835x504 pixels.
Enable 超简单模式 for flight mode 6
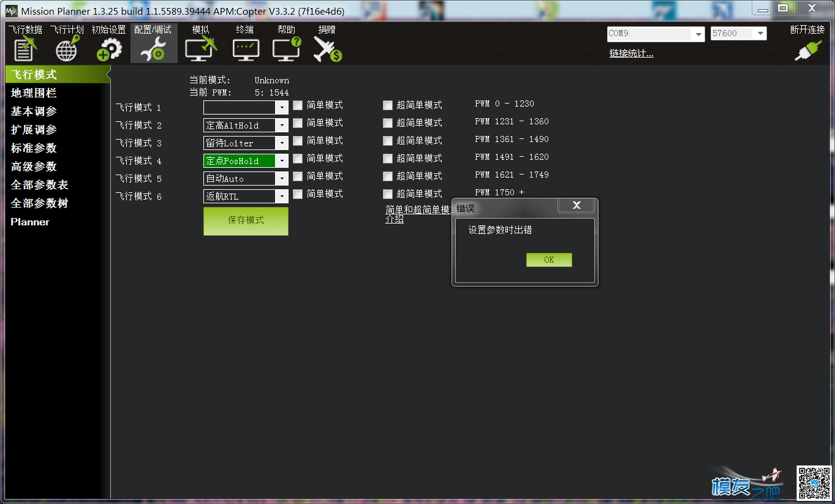388,194
